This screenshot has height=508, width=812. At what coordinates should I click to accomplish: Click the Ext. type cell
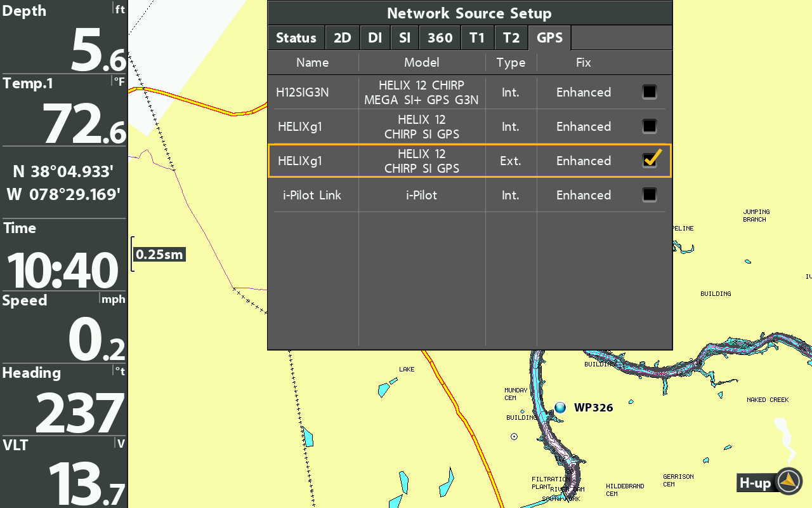(x=510, y=161)
